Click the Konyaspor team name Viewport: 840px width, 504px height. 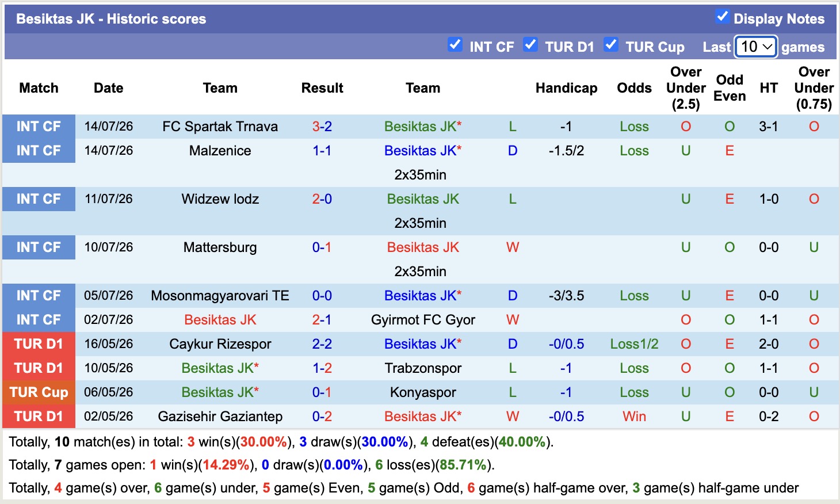423,392
